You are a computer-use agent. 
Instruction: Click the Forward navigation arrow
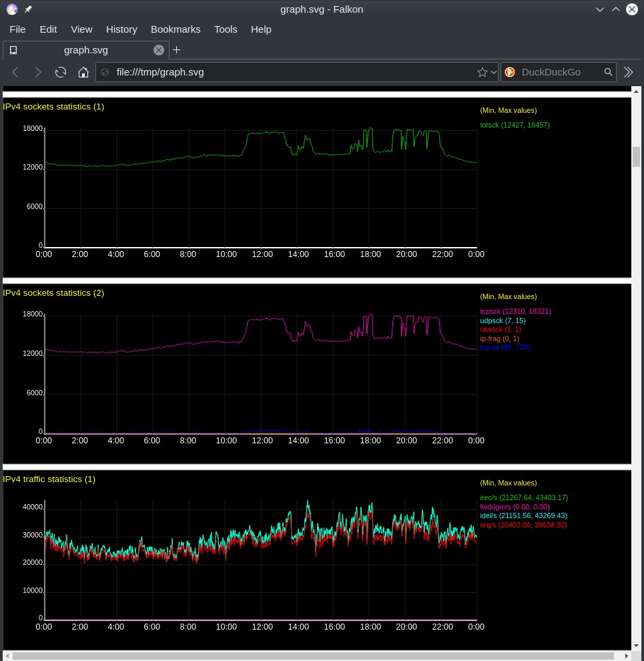point(38,72)
